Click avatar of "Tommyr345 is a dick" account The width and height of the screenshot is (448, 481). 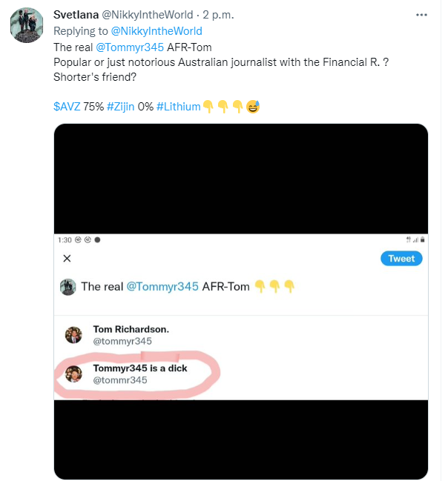pyautogui.click(x=73, y=374)
